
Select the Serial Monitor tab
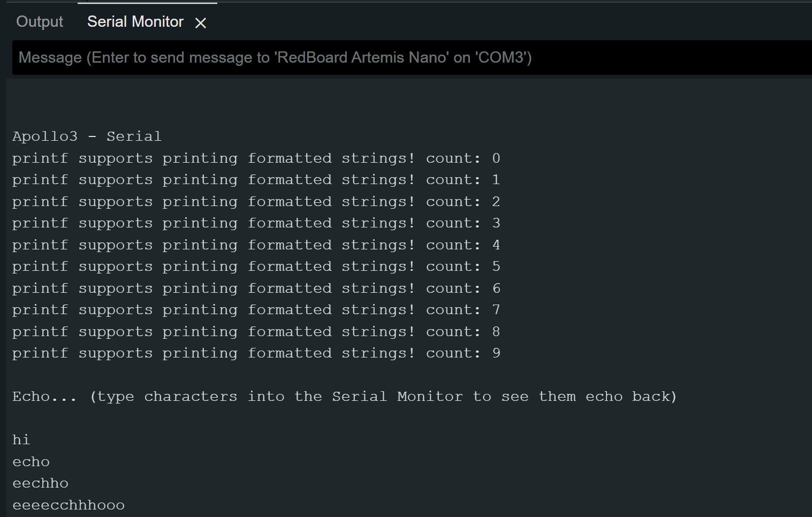[x=135, y=21]
